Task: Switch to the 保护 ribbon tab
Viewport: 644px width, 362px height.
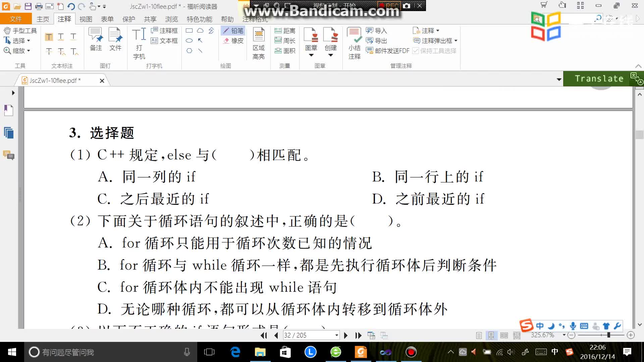Action: 129,19
